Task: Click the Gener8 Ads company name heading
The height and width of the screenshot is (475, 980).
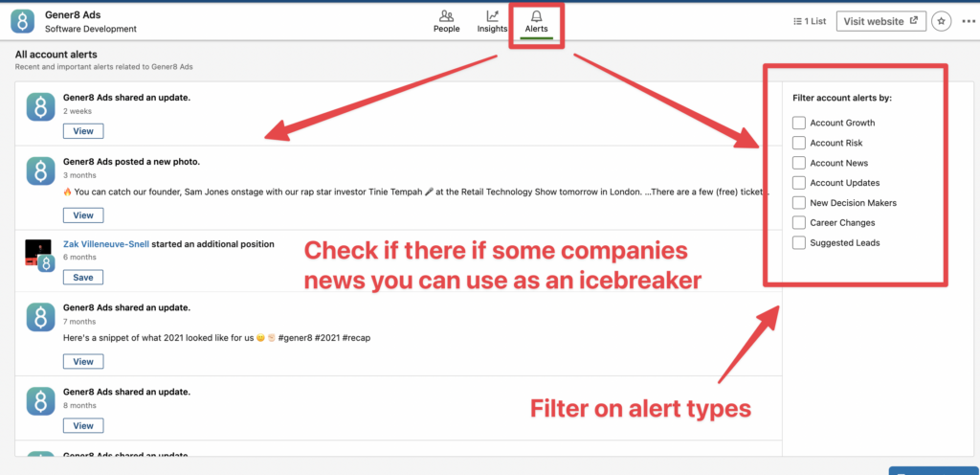Action: (73, 14)
